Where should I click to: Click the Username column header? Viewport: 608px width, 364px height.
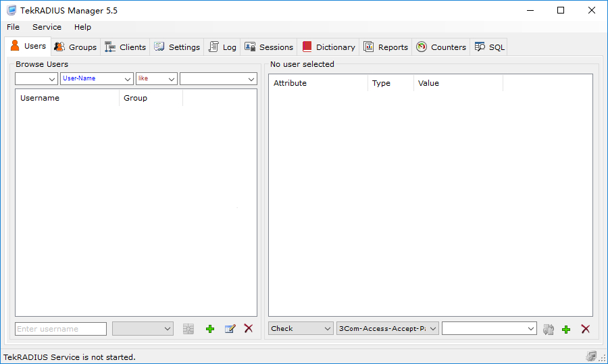click(x=67, y=98)
